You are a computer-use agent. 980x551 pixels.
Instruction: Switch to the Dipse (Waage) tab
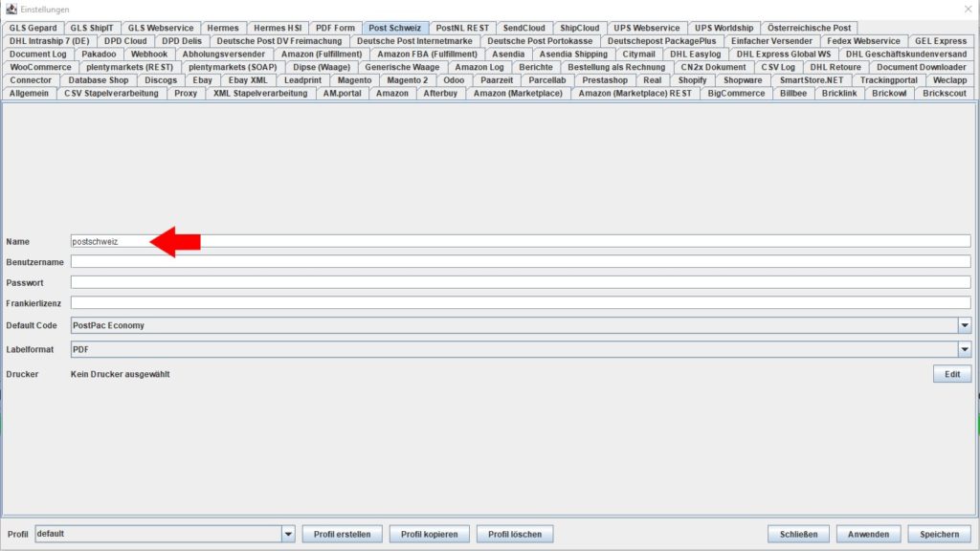coord(322,68)
